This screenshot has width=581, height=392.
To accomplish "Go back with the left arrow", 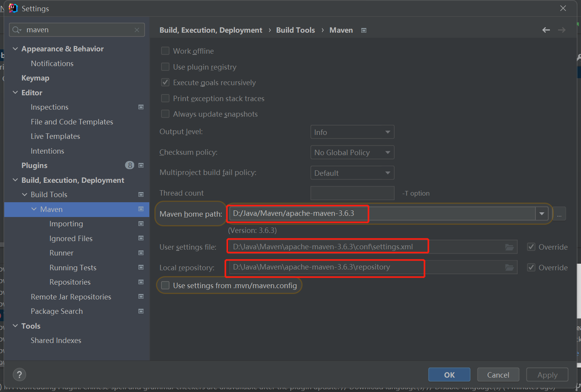I will 546,30.
